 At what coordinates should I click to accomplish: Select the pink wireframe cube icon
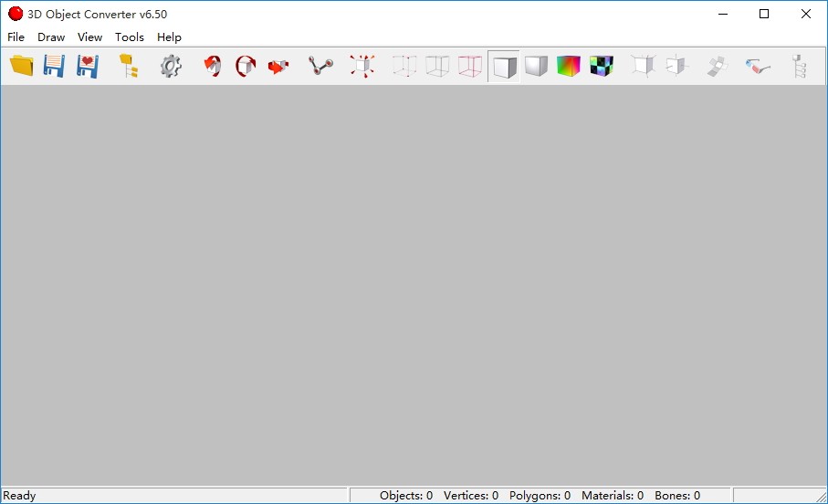(470, 66)
